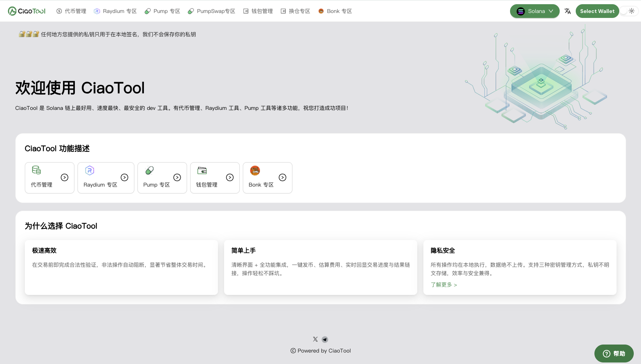Click the 了解更多 link
Viewport: 641px width, 364px height.
point(444,285)
